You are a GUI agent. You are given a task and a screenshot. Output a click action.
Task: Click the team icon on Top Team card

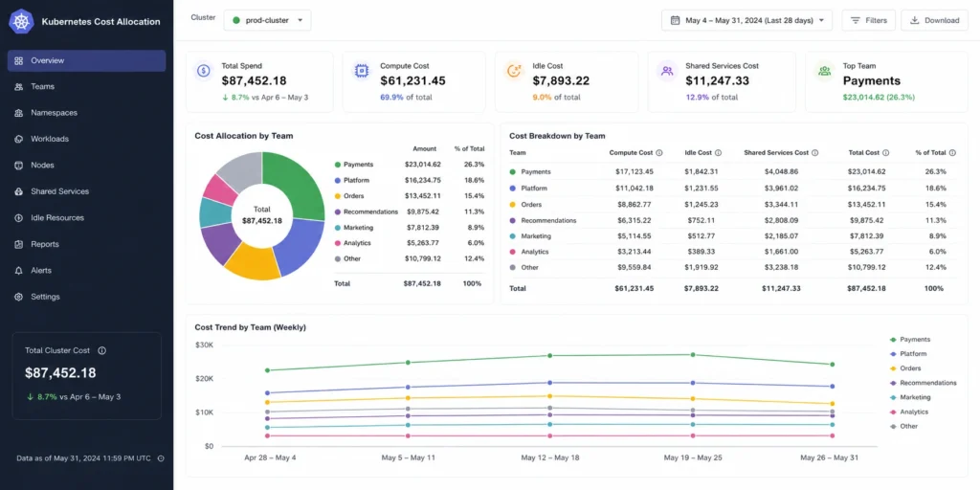[x=824, y=71]
